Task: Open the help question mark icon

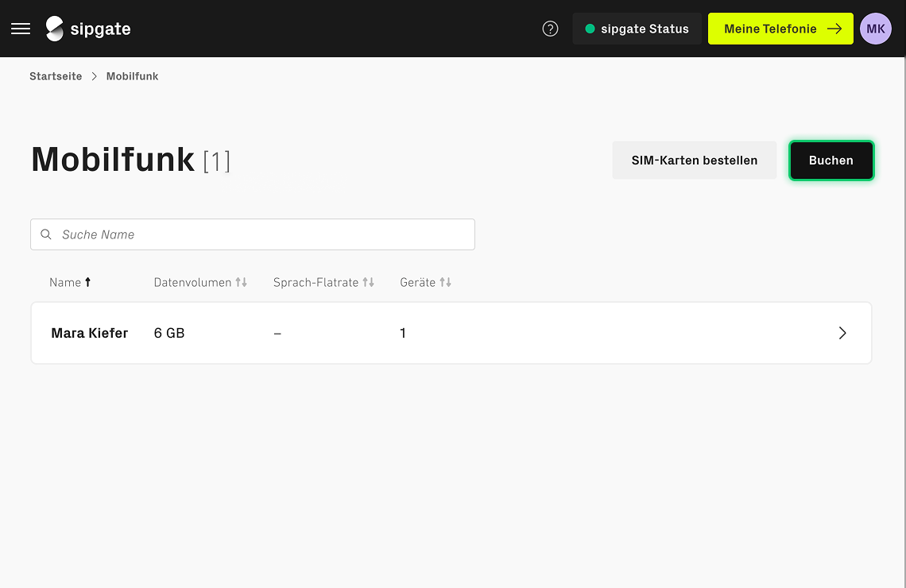Action: [x=550, y=29]
